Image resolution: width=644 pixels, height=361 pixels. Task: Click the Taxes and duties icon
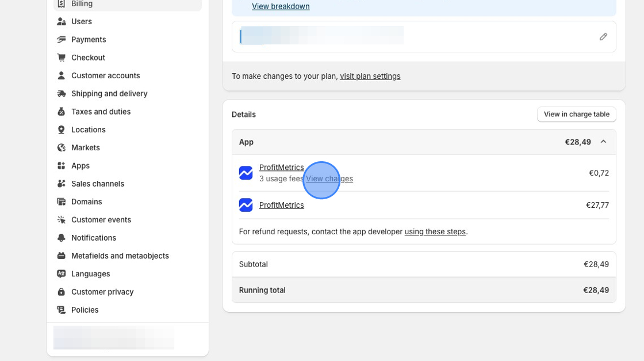coord(61,112)
